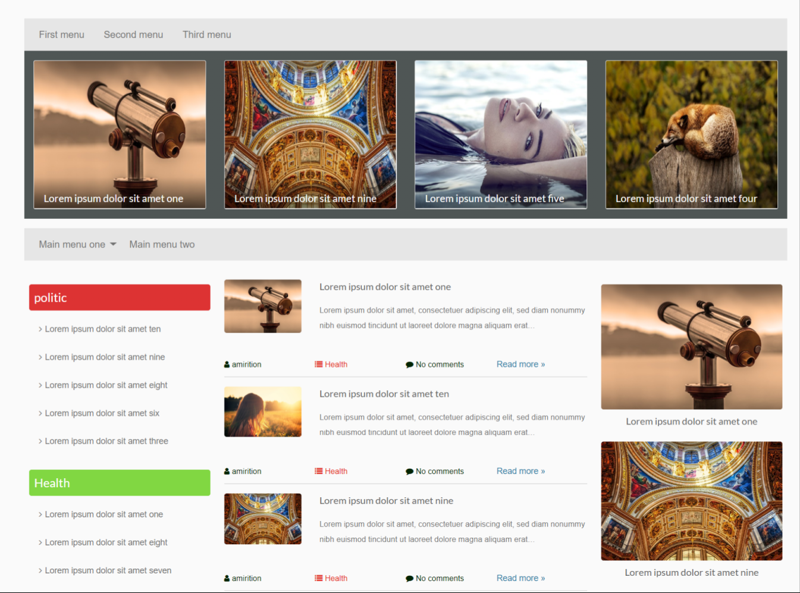Click "Main menu two"

click(163, 243)
